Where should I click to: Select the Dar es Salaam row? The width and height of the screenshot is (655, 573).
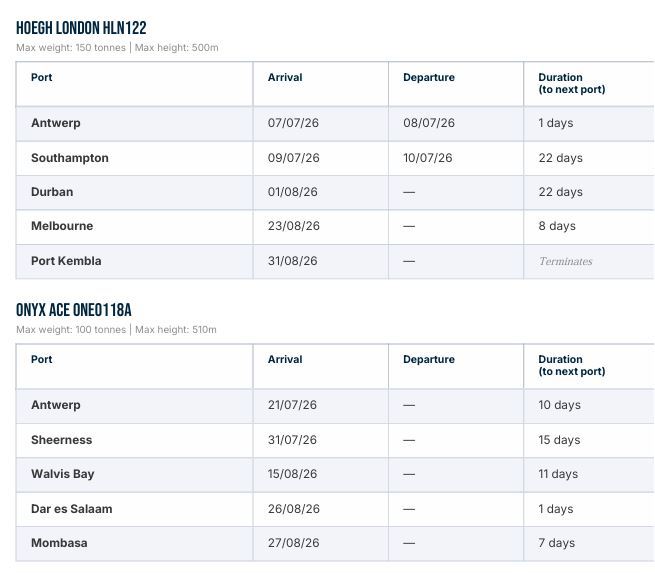[x=335, y=509]
